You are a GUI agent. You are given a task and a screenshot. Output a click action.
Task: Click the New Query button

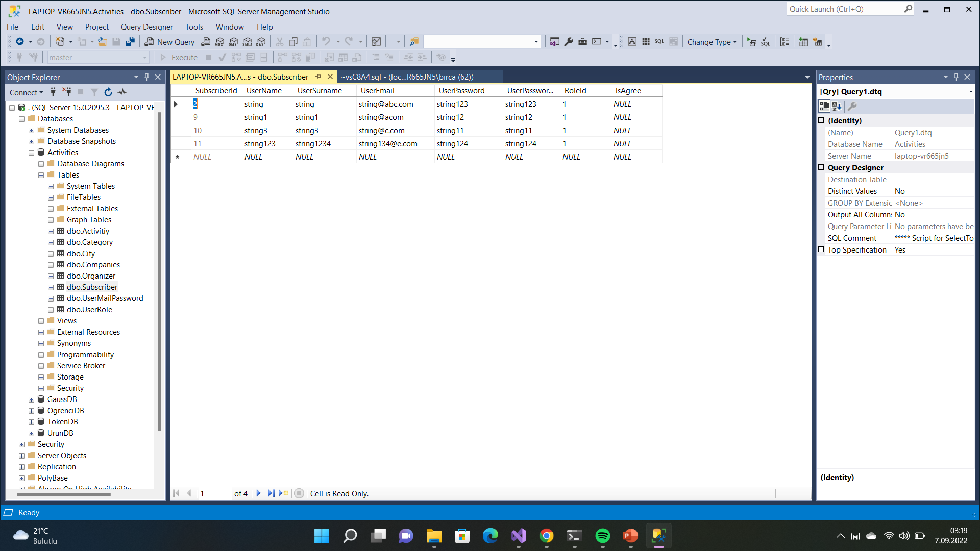169,42
